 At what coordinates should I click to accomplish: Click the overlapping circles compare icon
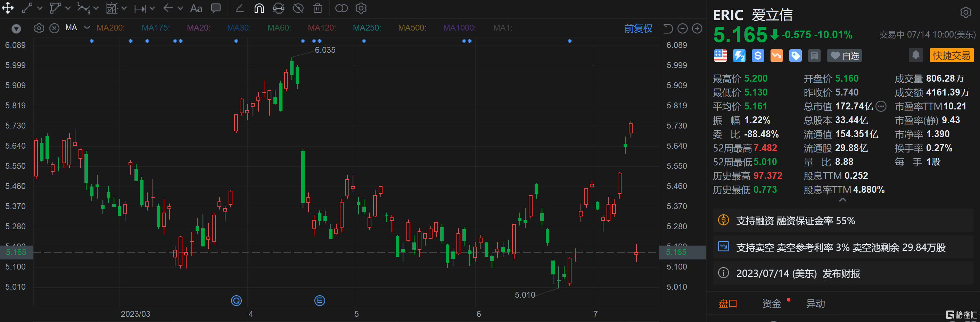[341, 8]
